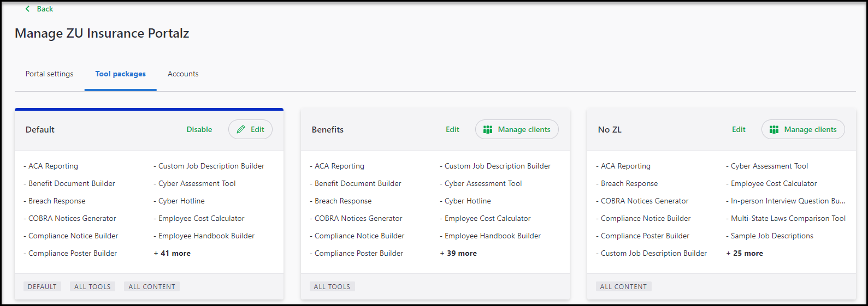868x306 pixels.
Task: Click 'Employee Cost Calculator' in Default card
Action: [x=202, y=218]
